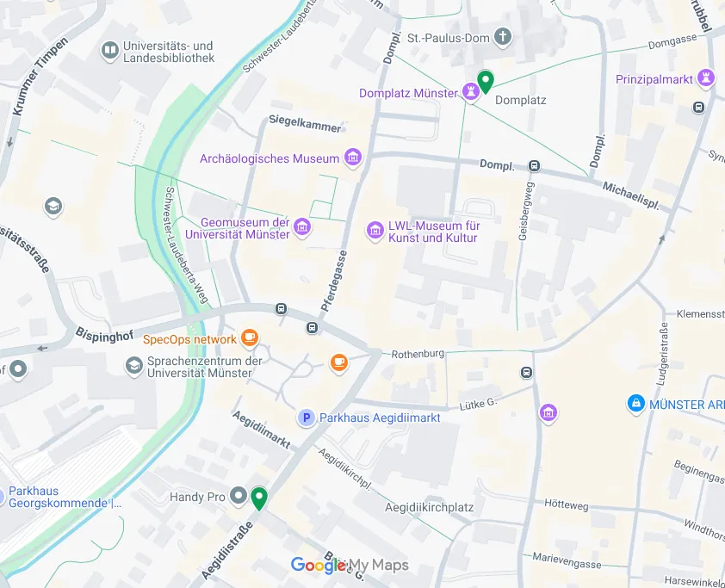Open the St.-Paulus-Dom church marker
This screenshot has width=725, height=588.
pyautogui.click(x=503, y=37)
